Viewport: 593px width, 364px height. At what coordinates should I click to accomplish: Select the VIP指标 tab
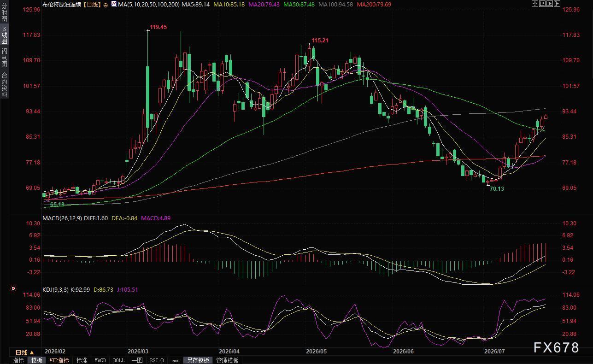[x=59, y=360]
